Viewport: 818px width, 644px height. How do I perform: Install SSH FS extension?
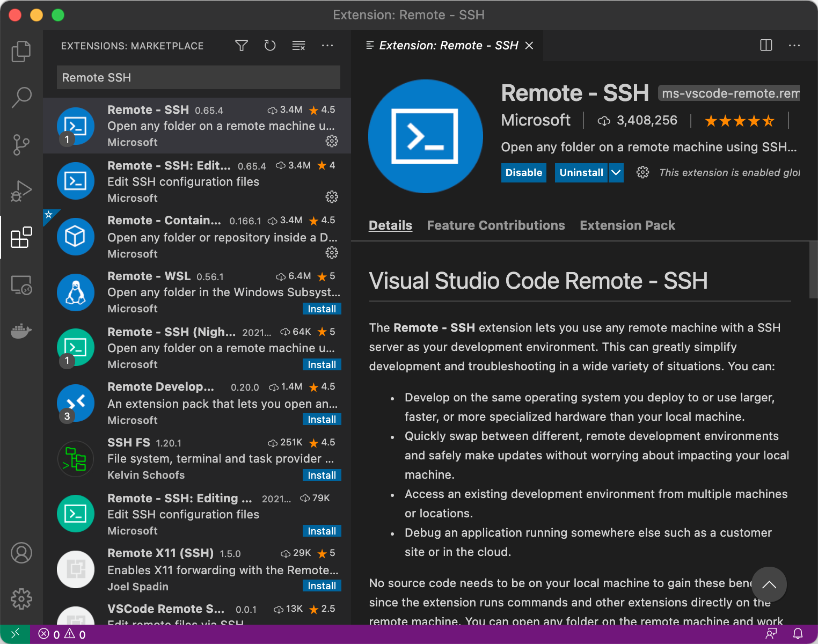[322, 475]
